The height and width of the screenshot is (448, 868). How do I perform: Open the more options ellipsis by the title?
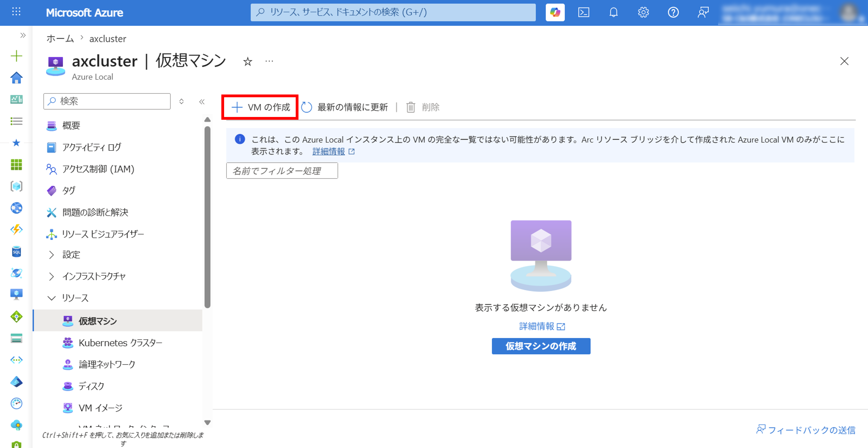coord(269,61)
